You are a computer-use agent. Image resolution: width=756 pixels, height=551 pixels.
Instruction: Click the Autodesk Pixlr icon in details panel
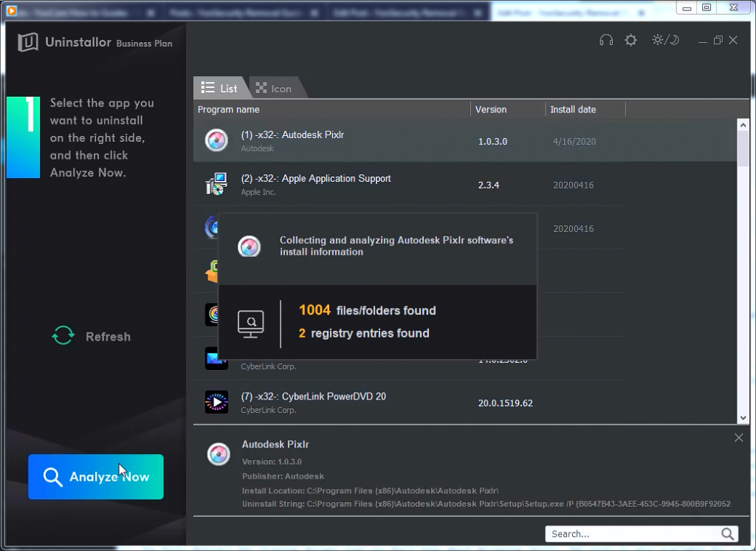[x=219, y=454]
